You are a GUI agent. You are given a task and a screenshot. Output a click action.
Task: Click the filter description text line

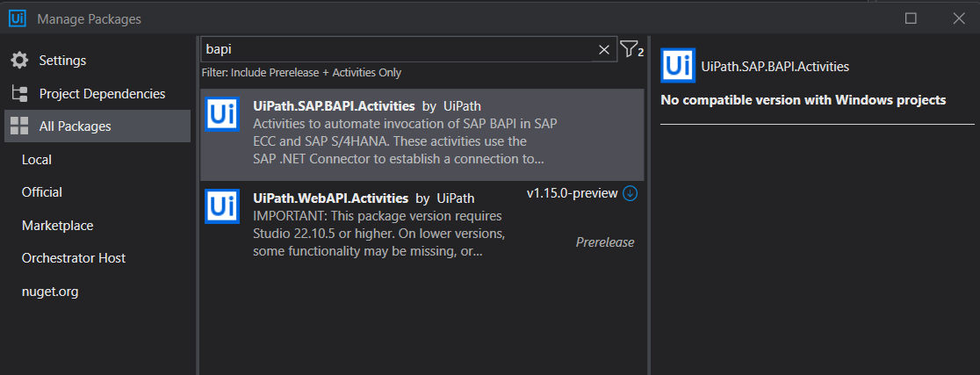click(x=301, y=73)
